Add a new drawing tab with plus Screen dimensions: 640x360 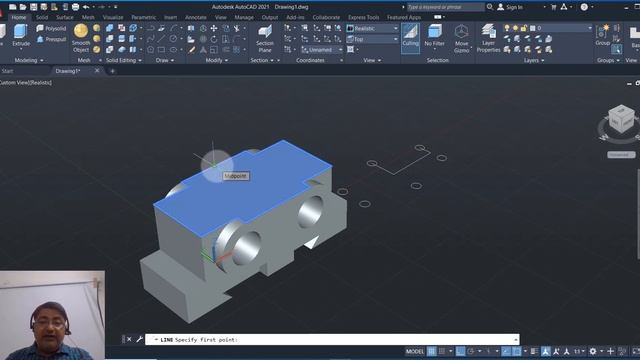[112, 71]
